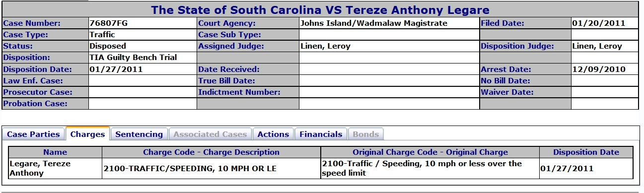View the Actions tab
The image size is (644, 193).
click(273, 134)
